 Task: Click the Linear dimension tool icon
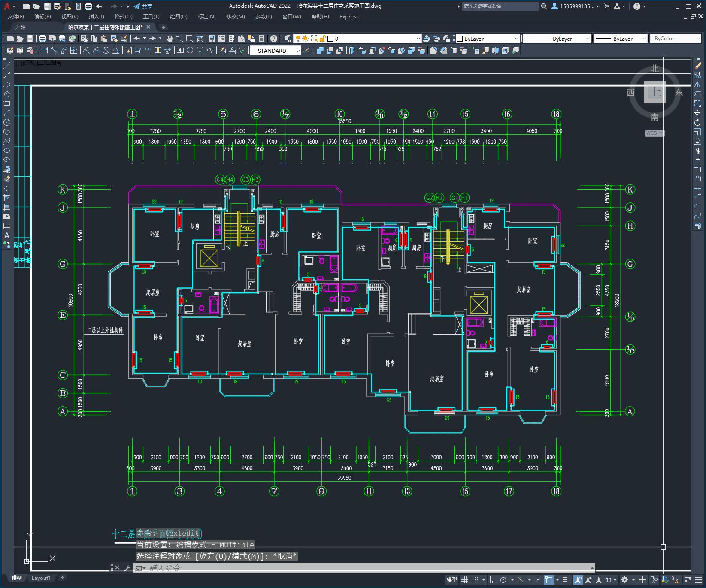pyautogui.click(x=44, y=50)
